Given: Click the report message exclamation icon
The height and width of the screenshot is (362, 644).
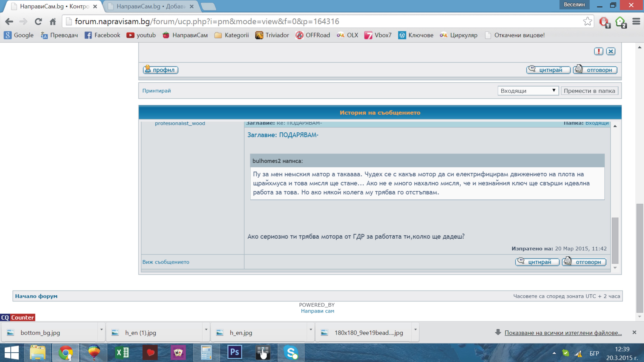Looking at the screenshot, I should [598, 51].
